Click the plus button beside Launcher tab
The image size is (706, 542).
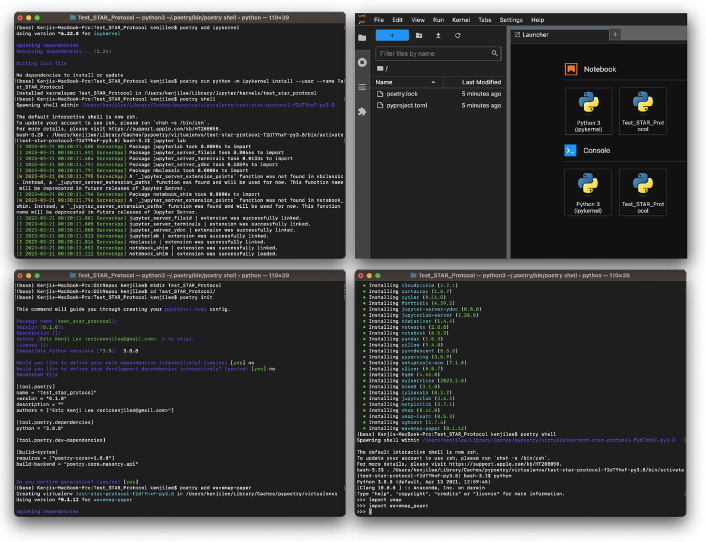pyautogui.click(x=615, y=35)
